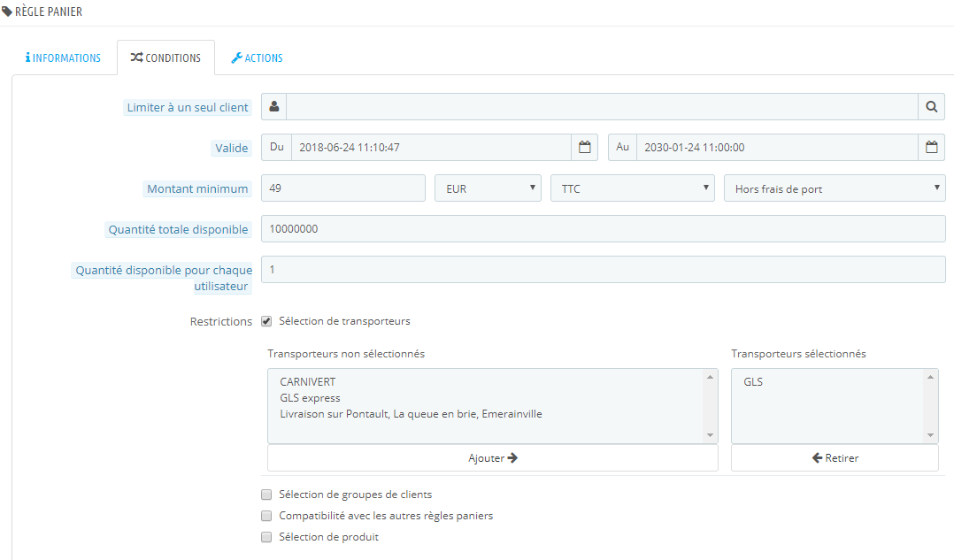Viewport: 954px width, 560px height.
Task: Select CARNIVERT in unselected carriers
Action: click(x=308, y=382)
